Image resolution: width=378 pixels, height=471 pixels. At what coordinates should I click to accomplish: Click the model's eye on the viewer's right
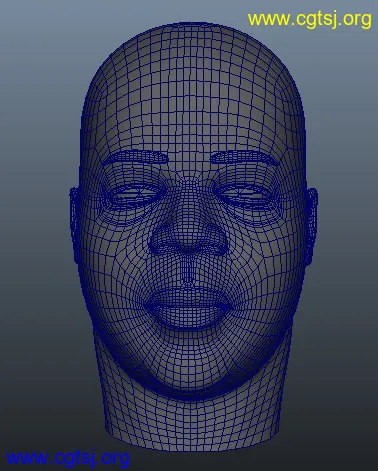pos(244,193)
